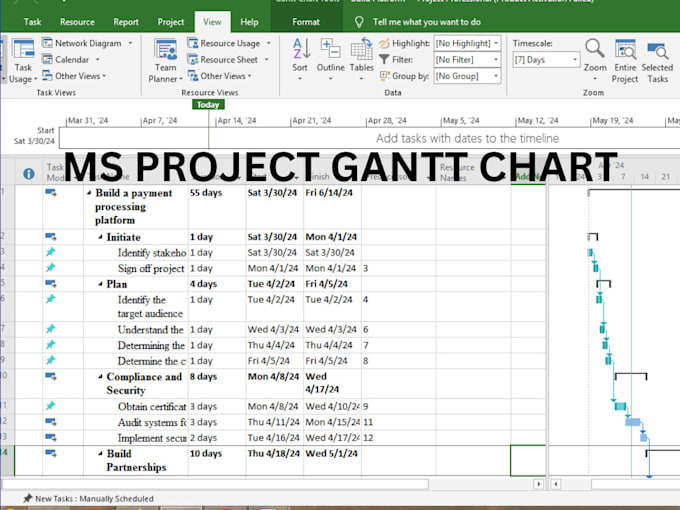
Task: Open Resource Usage view
Action: coord(224,43)
